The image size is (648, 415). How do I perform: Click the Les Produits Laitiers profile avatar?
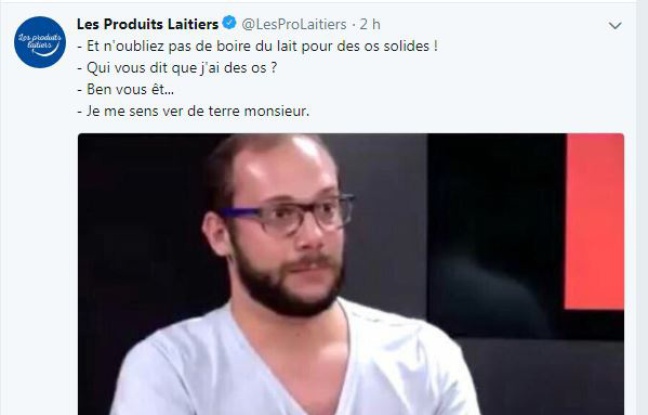click(40, 42)
